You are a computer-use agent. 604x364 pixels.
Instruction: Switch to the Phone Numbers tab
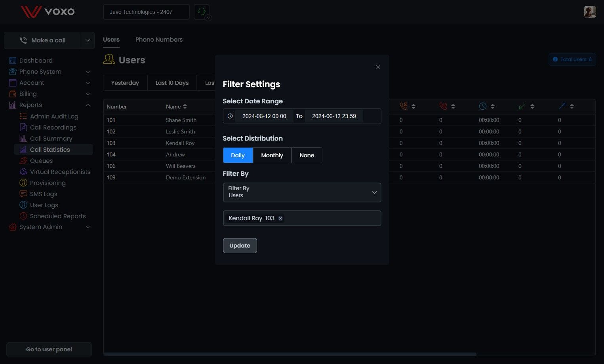point(159,40)
